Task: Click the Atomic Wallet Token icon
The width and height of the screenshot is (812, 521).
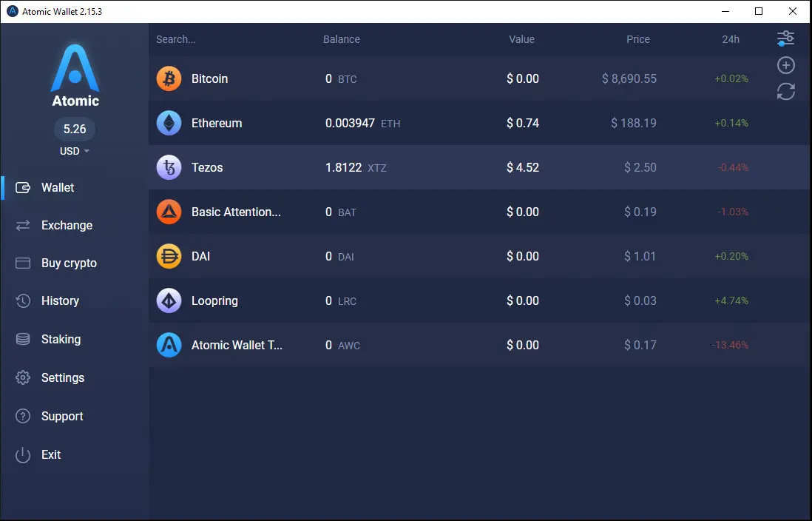Action: (x=169, y=345)
